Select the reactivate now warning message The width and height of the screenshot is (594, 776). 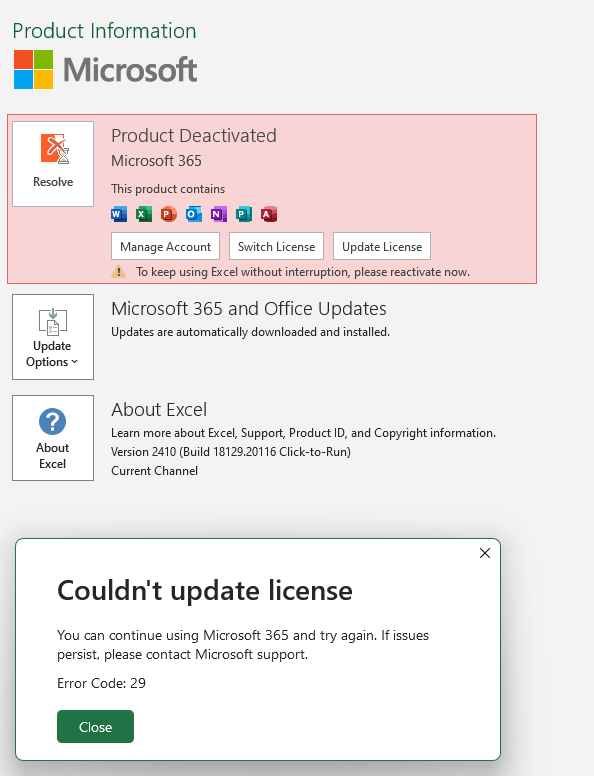303,272
